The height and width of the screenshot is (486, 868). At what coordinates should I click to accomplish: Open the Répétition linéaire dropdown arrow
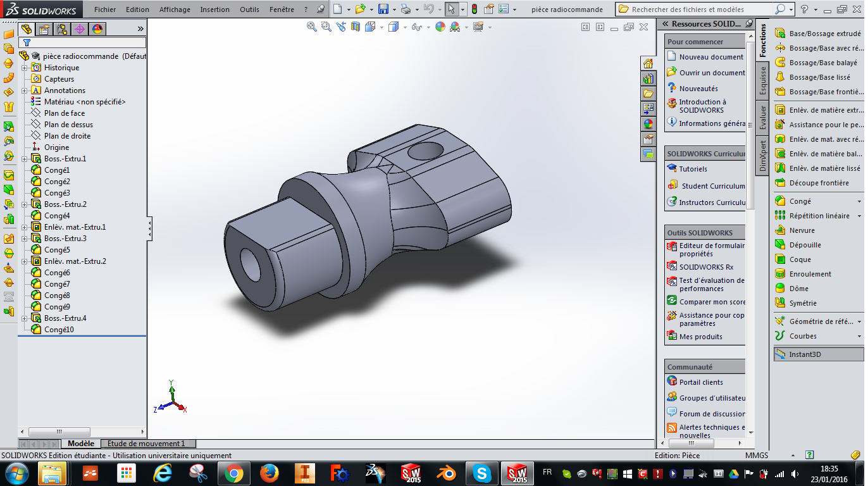[x=859, y=216]
